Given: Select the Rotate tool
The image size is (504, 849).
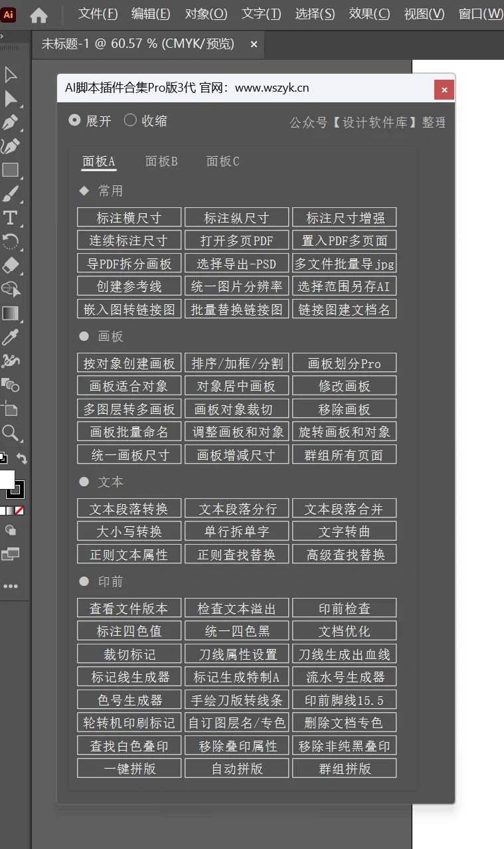Looking at the screenshot, I should pyautogui.click(x=11, y=241).
